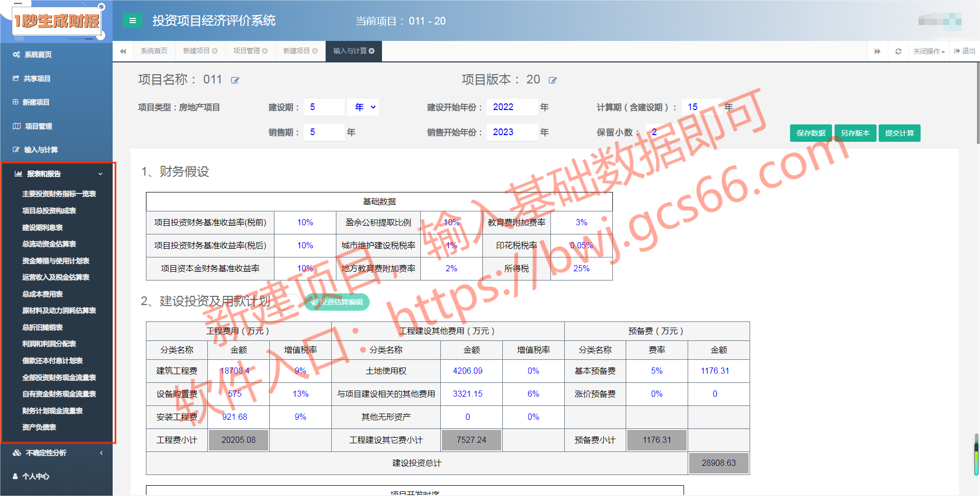Open 系统首页 via its gear icon
The width and height of the screenshot is (980, 496).
15,54
